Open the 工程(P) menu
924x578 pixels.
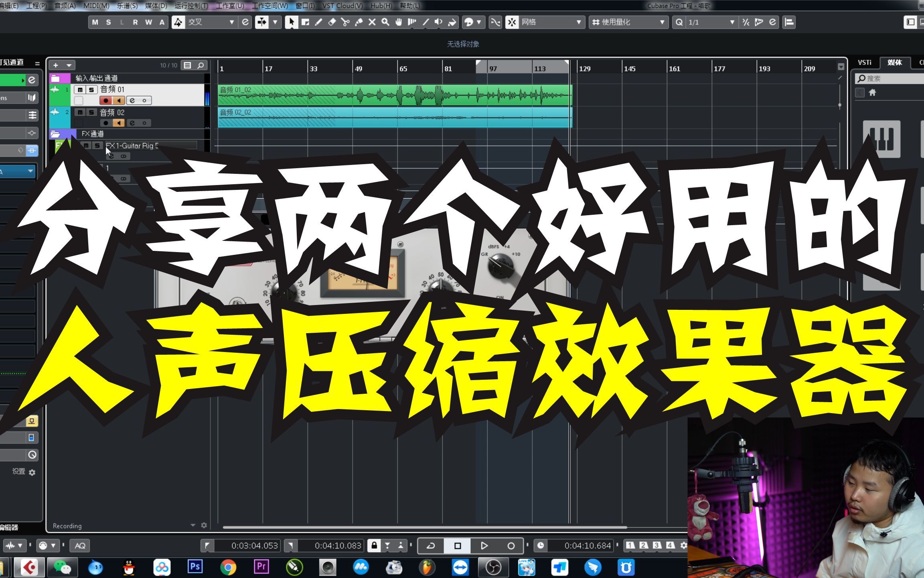[36, 6]
